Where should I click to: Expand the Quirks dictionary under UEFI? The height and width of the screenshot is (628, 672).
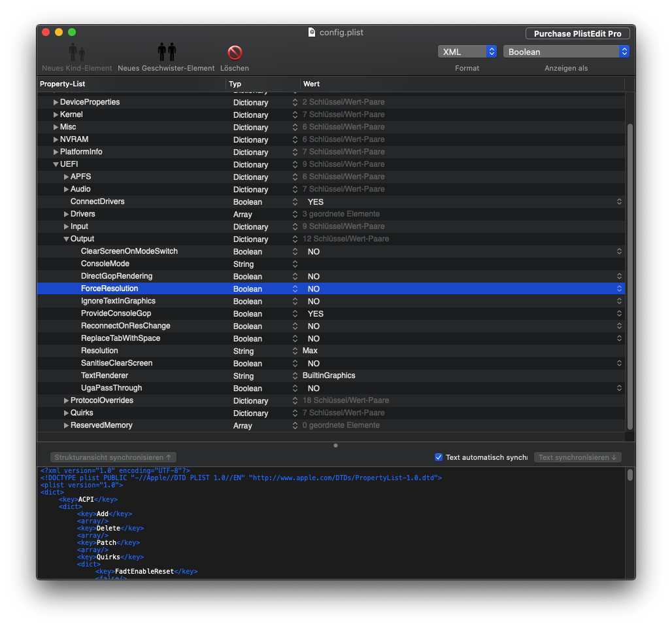click(66, 413)
